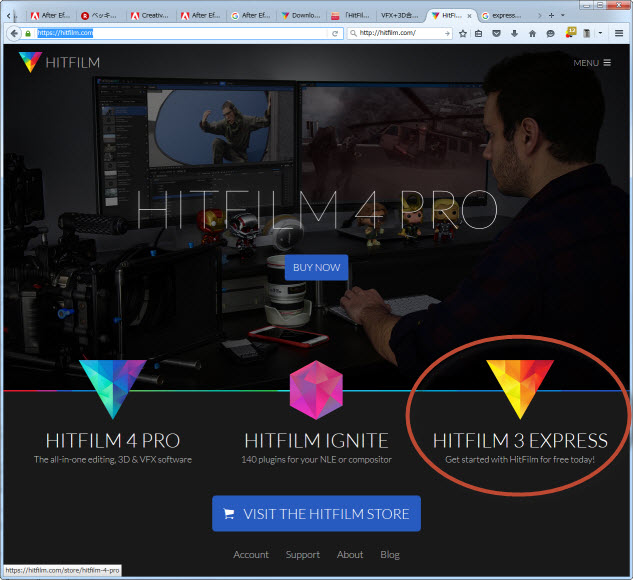Open the site MENU hamburger
Viewport: 633px width, 580px height.
[x=592, y=63]
